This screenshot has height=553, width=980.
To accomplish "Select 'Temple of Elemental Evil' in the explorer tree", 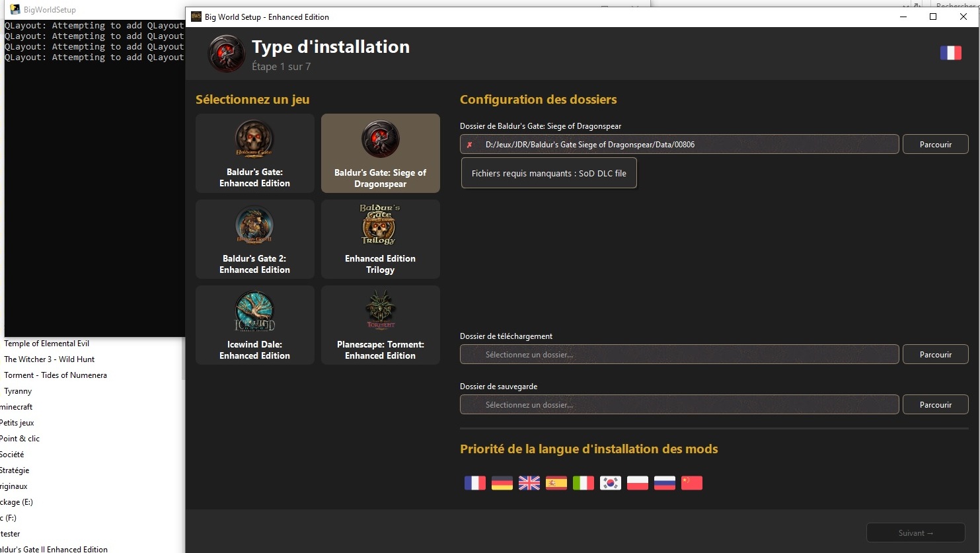I will click(46, 344).
